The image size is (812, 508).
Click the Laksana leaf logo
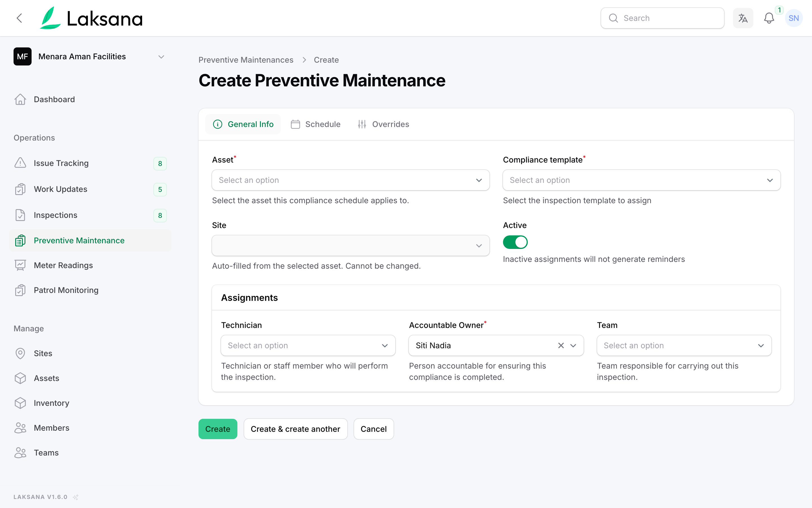[x=50, y=18]
